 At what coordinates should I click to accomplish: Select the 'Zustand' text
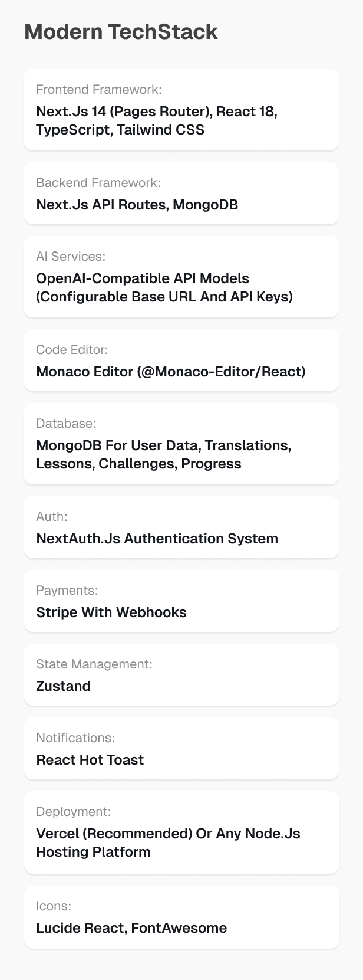64,686
